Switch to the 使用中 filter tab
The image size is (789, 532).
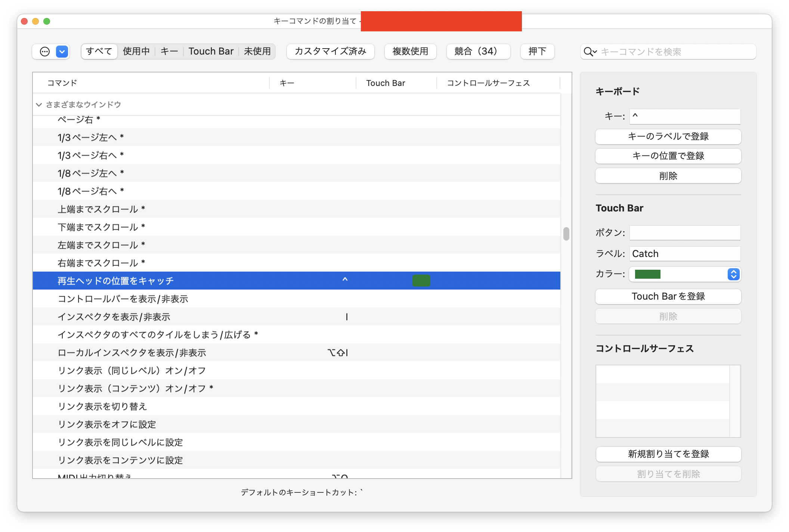pos(136,51)
